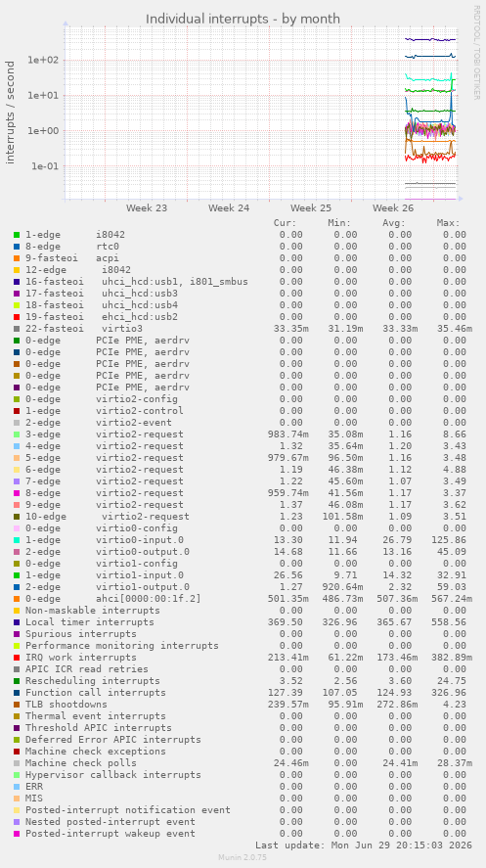Viewport: 486px width, 868px height.
Task: Click the brown swatch beside TLB shootdowns
Action: (17, 705)
